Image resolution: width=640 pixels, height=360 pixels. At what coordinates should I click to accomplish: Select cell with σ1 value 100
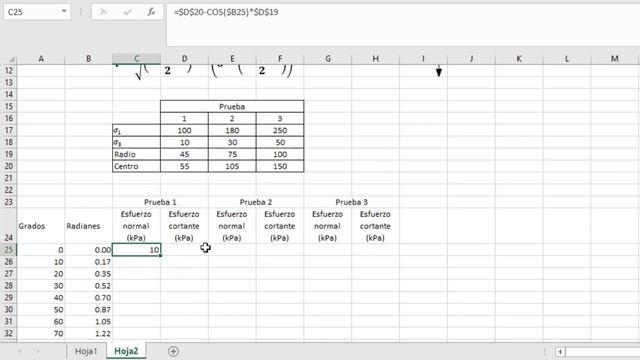pos(184,130)
